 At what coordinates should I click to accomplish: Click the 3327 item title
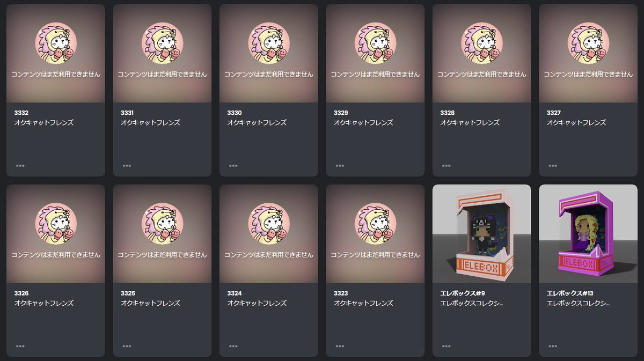(x=554, y=113)
